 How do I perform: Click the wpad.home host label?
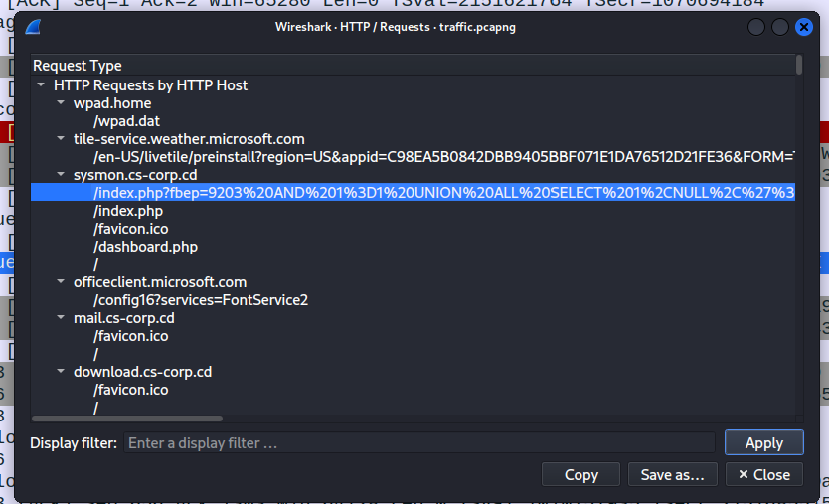pyautogui.click(x=112, y=103)
